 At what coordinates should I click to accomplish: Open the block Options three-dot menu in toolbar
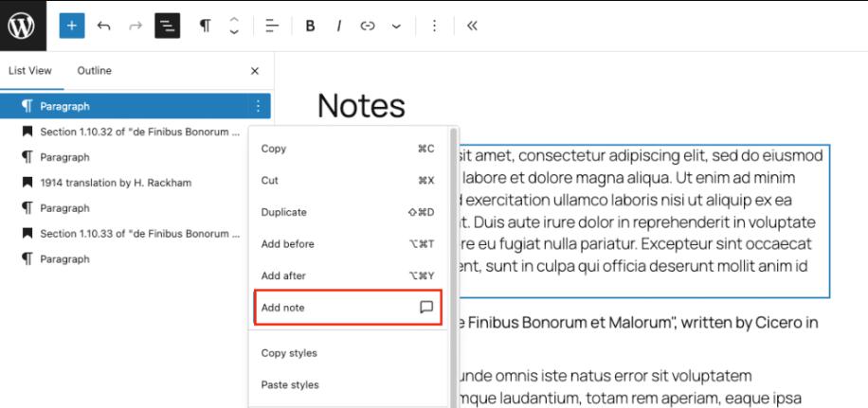(435, 26)
